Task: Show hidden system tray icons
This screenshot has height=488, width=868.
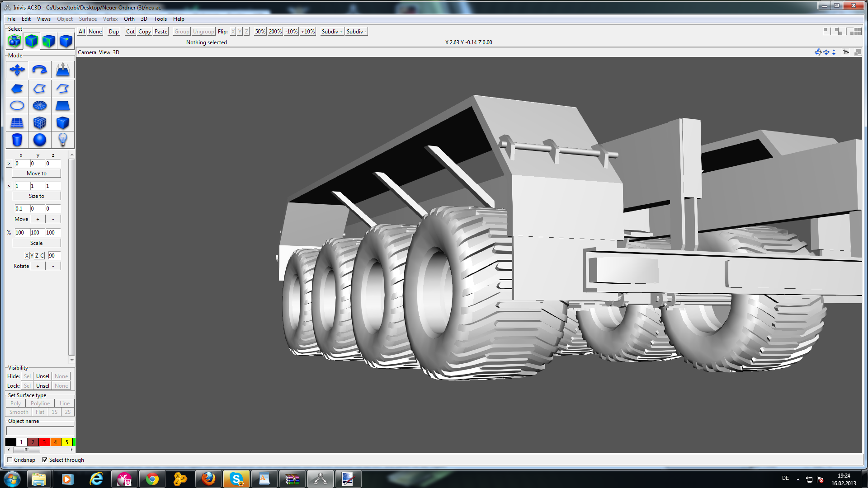Action: (x=798, y=479)
